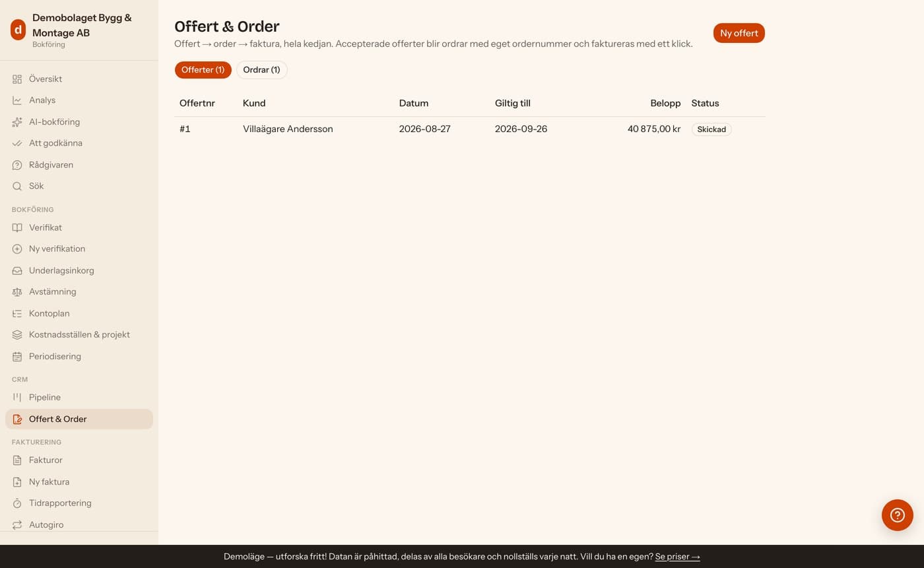Click the Tidrapportering timer icon
This screenshot has height=568, width=924.
[x=17, y=503]
